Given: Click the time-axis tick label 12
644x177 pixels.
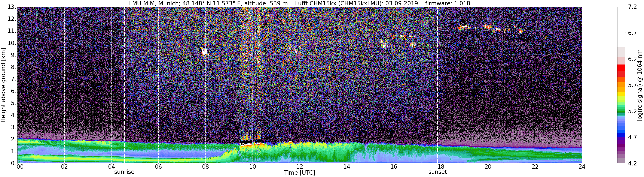Looking at the screenshot, I should [x=299, y=167].
